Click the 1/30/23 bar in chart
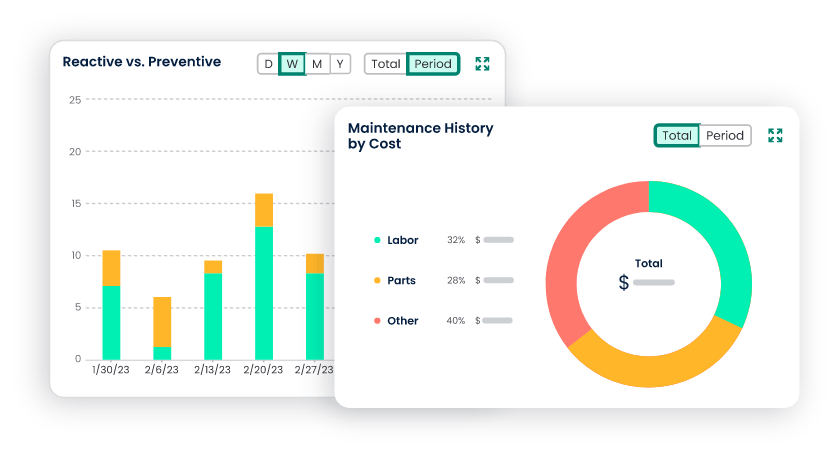Screen dimensions: 840x458 tap(111, 305)
